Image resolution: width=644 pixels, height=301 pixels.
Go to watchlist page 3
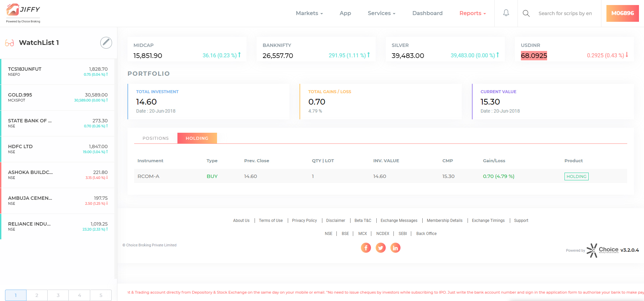[58, 295]
